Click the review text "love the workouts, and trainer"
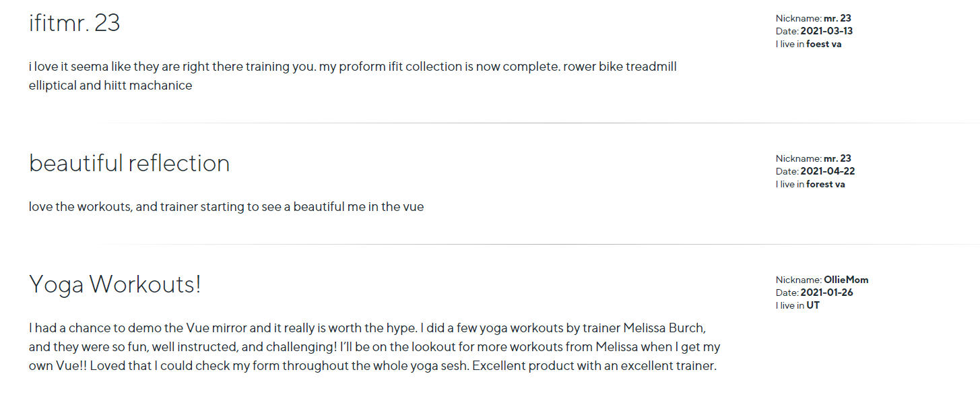Screen dimensions: 980x401 pyautogui.click(x=226, y=207)
